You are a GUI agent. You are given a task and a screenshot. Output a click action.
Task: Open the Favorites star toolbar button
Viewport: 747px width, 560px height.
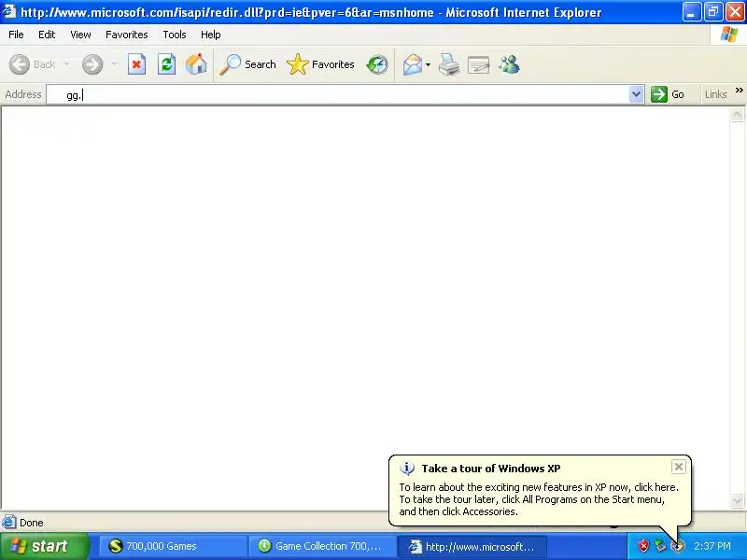[x=320, y=64]
